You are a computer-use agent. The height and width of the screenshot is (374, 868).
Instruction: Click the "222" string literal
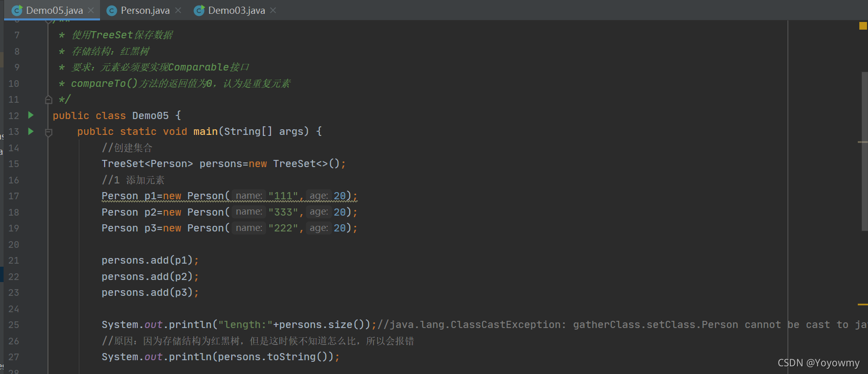point(283,228)
